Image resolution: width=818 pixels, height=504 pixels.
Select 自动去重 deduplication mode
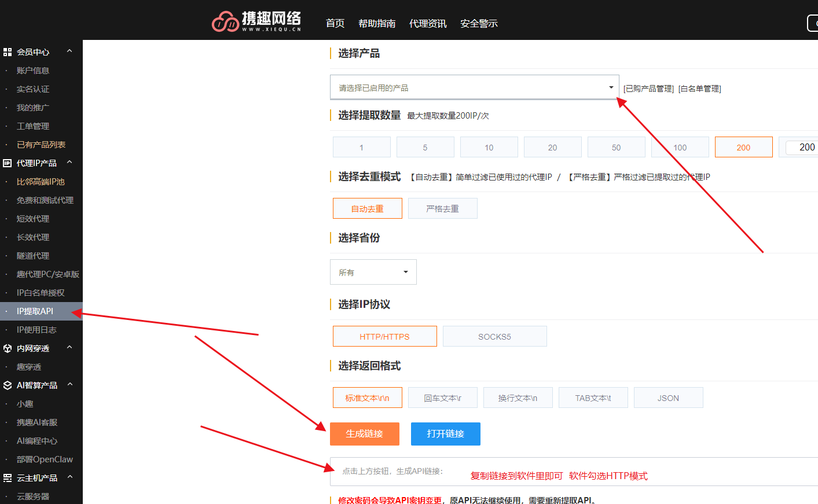tap(367, 208)
